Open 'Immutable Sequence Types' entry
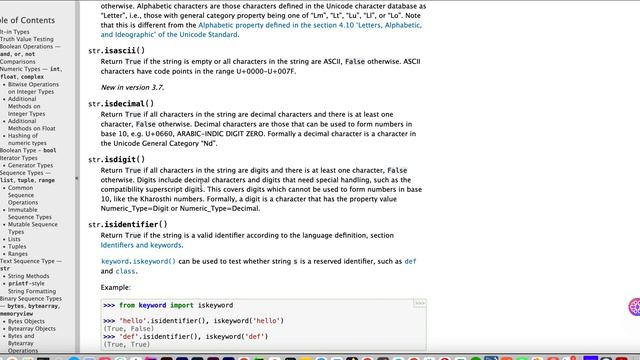The image size is (640, 360). pyautogui.click(x=29, y=213)
